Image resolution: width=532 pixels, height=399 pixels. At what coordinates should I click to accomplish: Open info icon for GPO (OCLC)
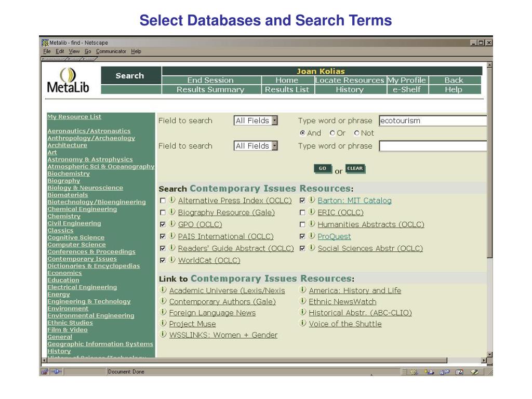point(172,223)
